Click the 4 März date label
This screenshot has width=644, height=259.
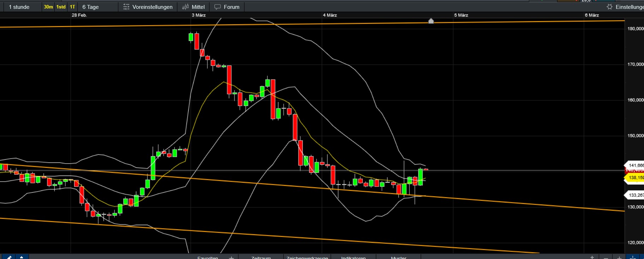330,15
